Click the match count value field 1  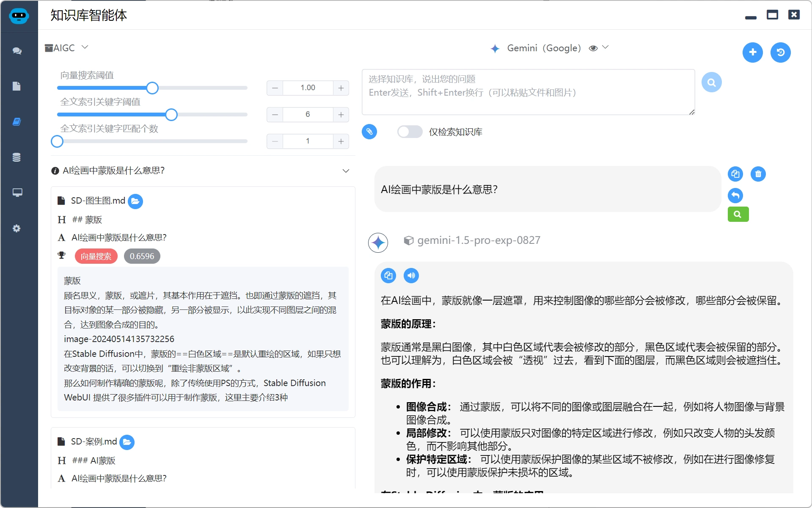(x=308, y=141)
